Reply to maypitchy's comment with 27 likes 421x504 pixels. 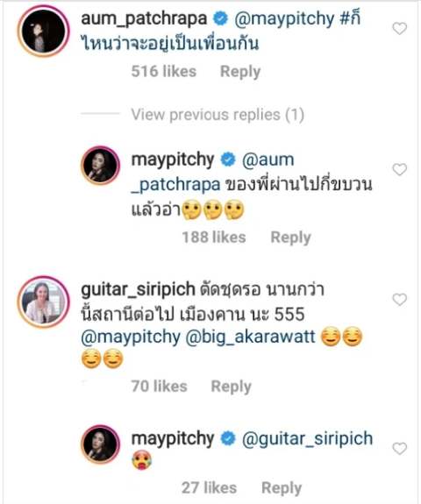click(x=282, y=488)
